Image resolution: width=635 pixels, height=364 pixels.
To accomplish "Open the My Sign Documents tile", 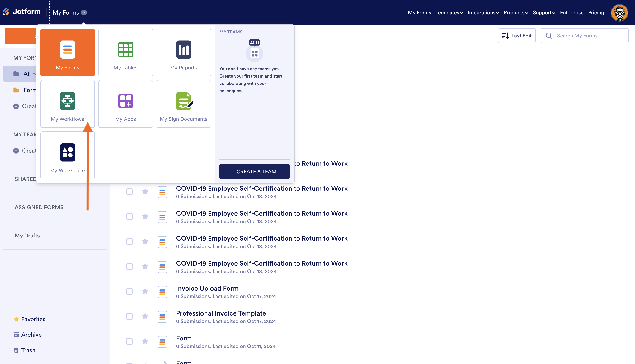I will coord(184,104).
